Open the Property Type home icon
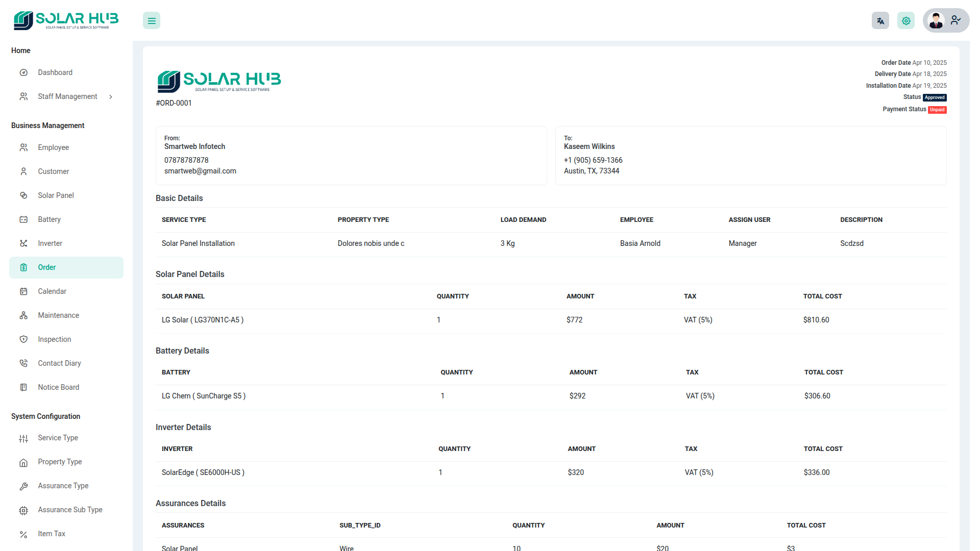980x551 pixels. pos(23,462)
